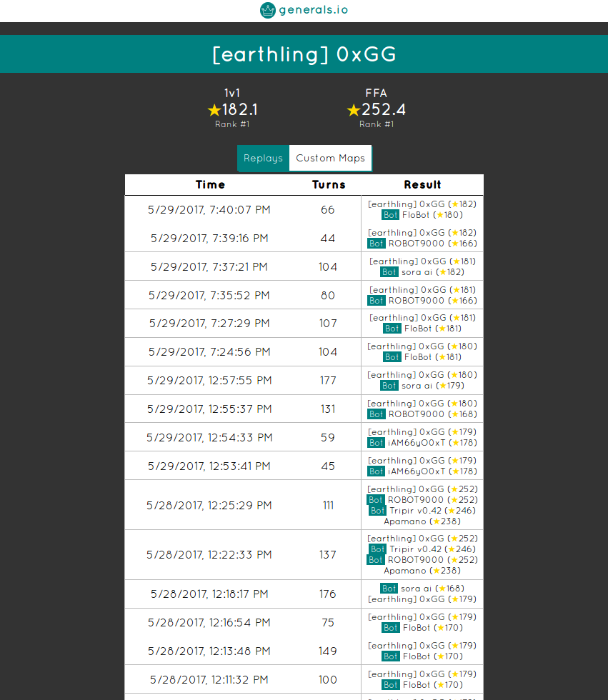Click the Time column header
The image size is (608, 700).
click(210, 184)
